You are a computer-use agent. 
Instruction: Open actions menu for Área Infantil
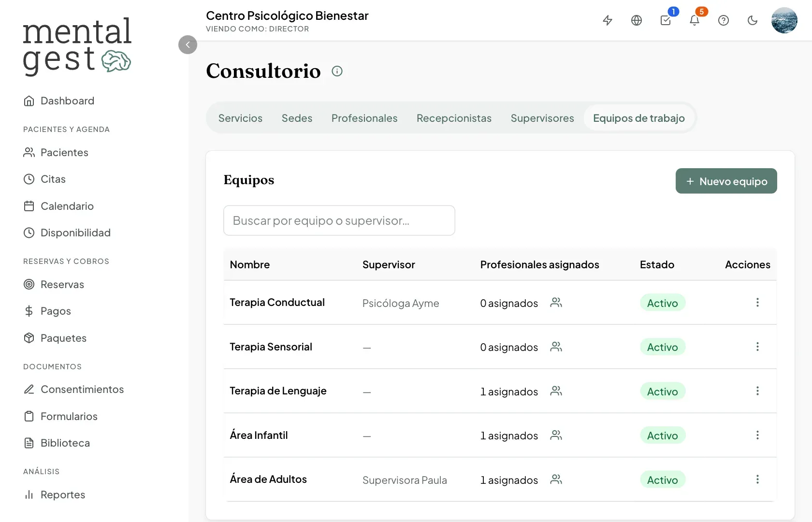click(757, 435)
